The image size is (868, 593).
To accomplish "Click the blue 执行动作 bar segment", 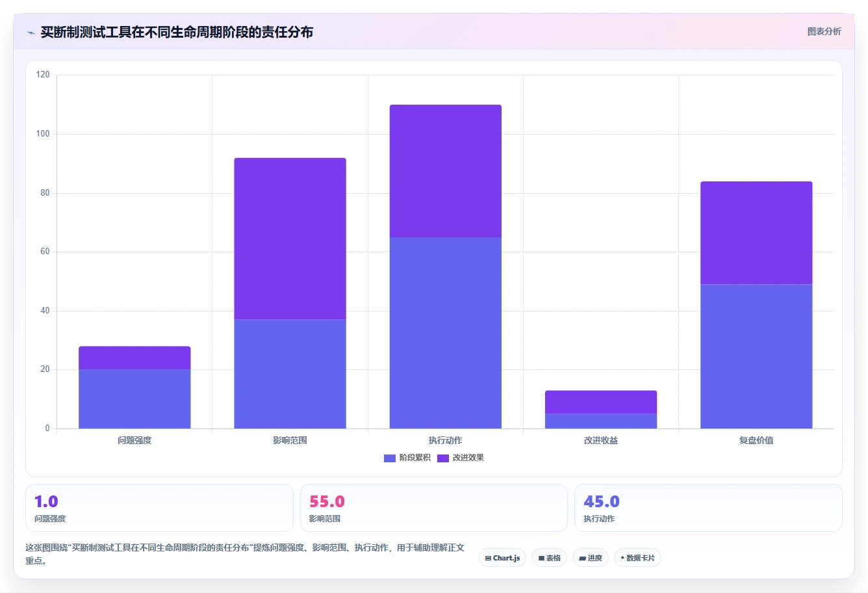I will point(446,333).
